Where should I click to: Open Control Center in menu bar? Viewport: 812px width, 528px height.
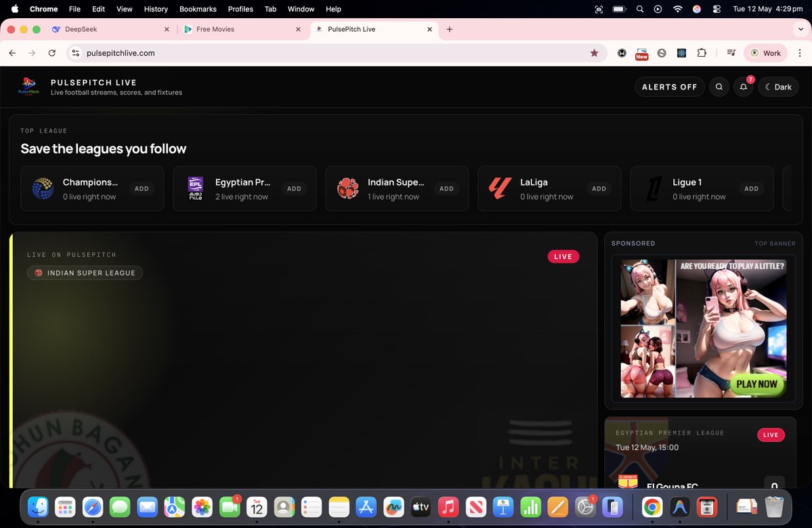coord(717,9)
